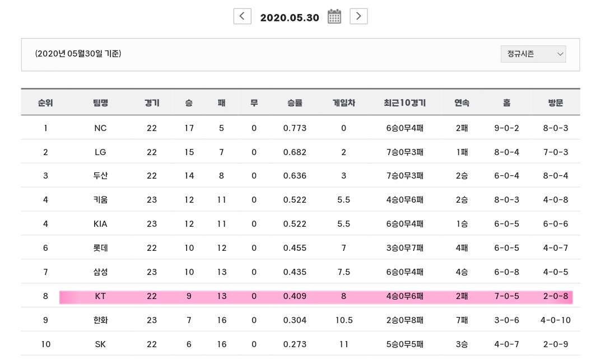Click the 방문 column header
Viewport: 605px width, 364px height.
coord(556,103)
